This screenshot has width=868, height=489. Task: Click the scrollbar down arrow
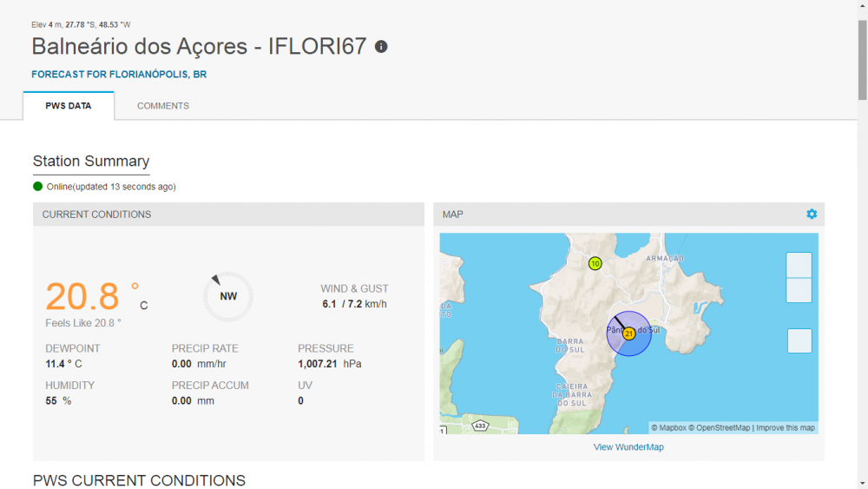pos(862,482)
